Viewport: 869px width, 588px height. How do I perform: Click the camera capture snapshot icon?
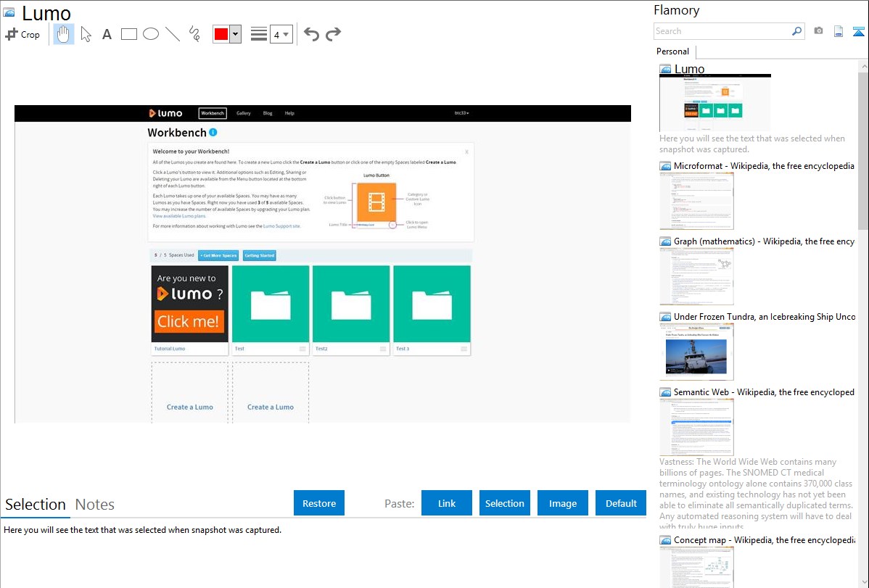pyautogui.click(x=818, y=31)
